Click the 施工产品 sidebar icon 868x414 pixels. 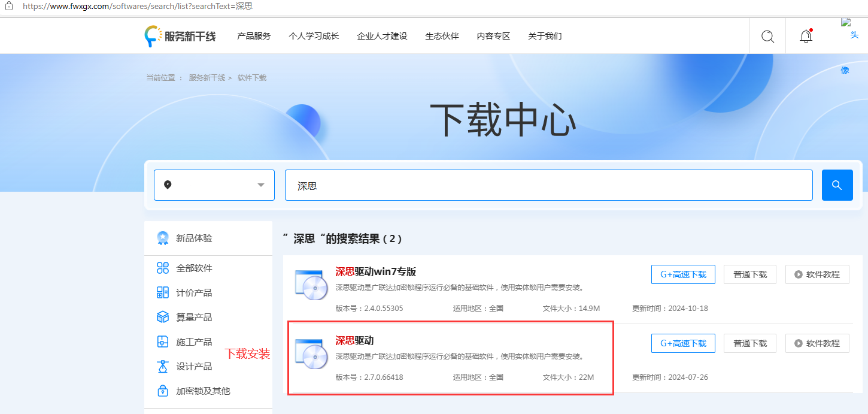click(x=162, y=342)
